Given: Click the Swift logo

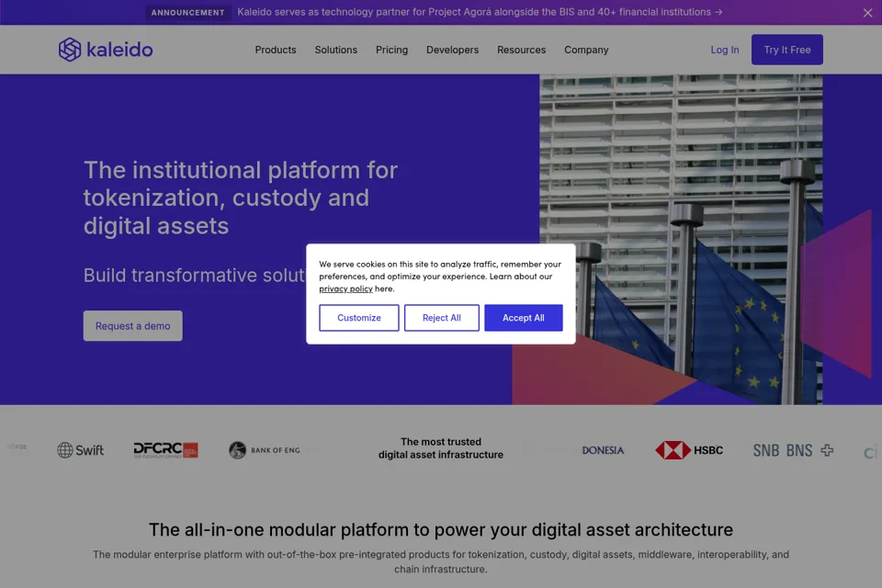Looking at the screenshot, I should [81, 450].
